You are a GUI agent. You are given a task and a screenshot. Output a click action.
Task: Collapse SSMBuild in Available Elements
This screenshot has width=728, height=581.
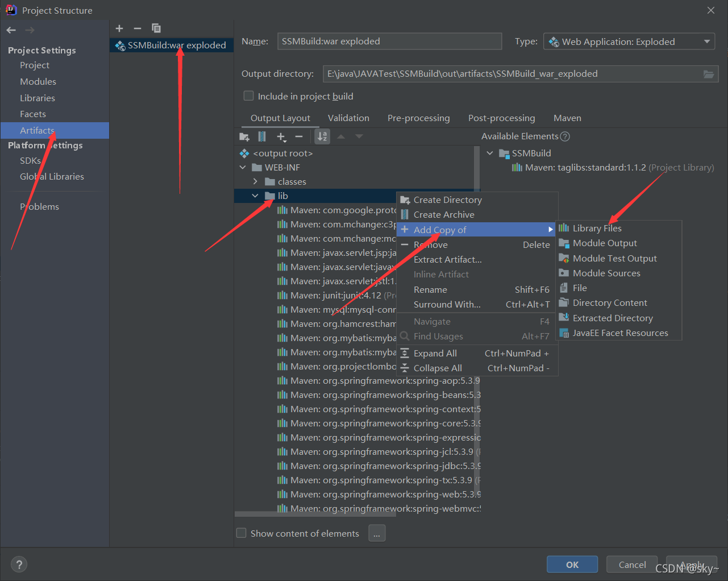pyautogui.click(x=490, y=153)
